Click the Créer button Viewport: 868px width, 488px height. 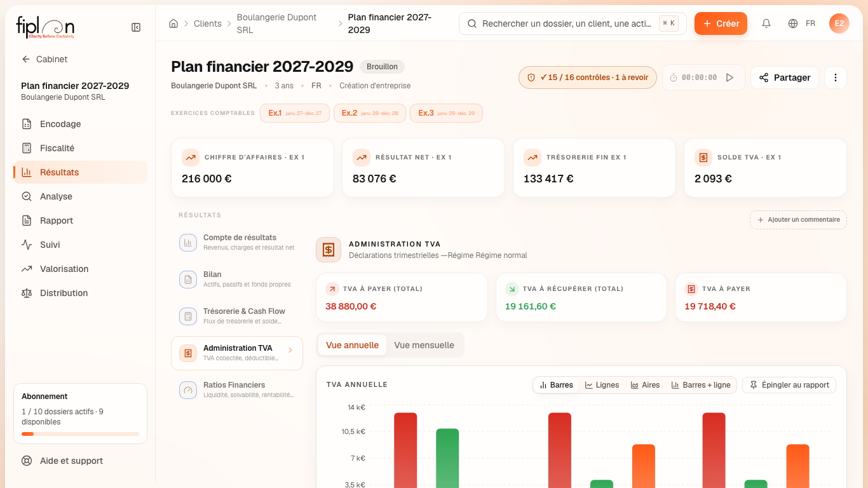(721, 24)
